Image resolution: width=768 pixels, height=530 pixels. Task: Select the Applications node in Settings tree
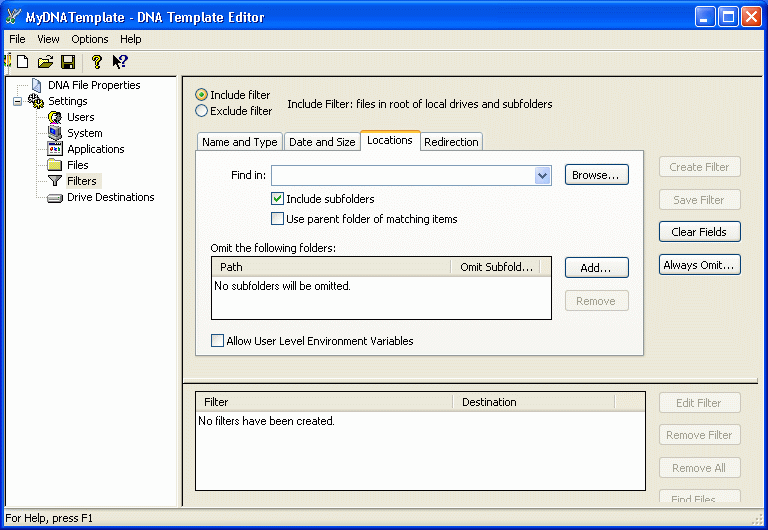click(x=95, y=149)
